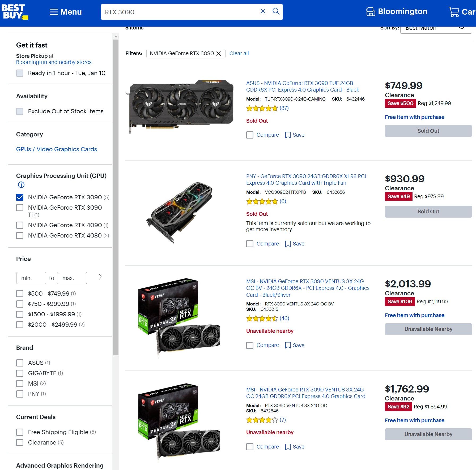The height and width of the screenshot is (470, 476).
Task: Open MSI VENTUS 3X 24G OC 24GB title
Action: (306, 393)
